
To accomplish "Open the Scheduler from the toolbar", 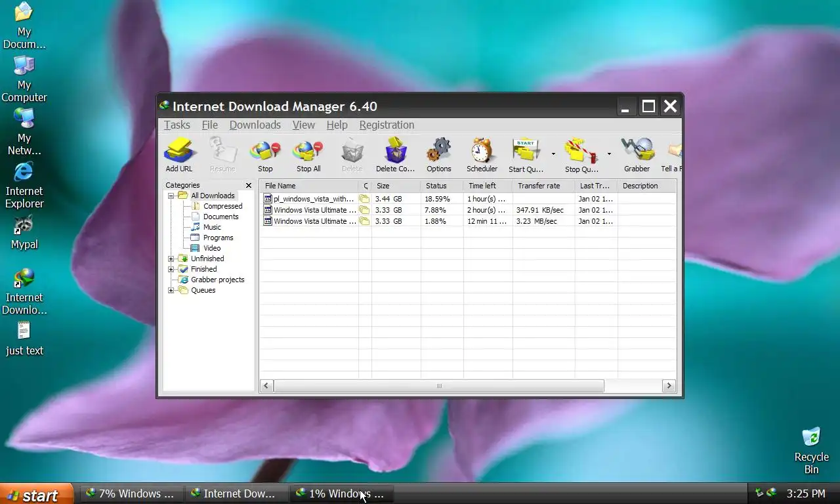I will (482, 155).
